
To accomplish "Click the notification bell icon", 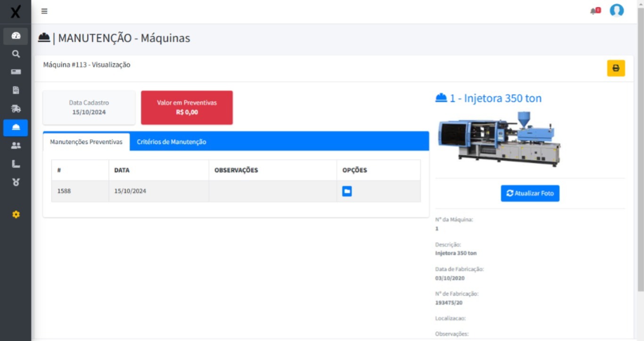I will click(x=594, y=11).
